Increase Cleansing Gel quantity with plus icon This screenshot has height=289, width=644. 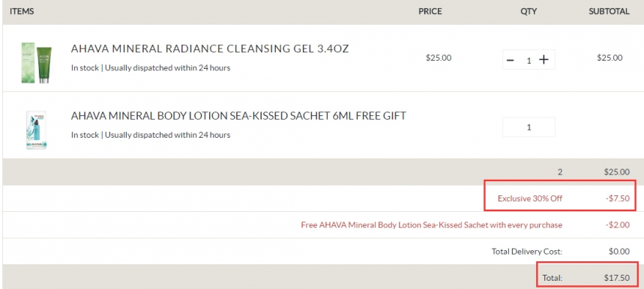(544, 60)
